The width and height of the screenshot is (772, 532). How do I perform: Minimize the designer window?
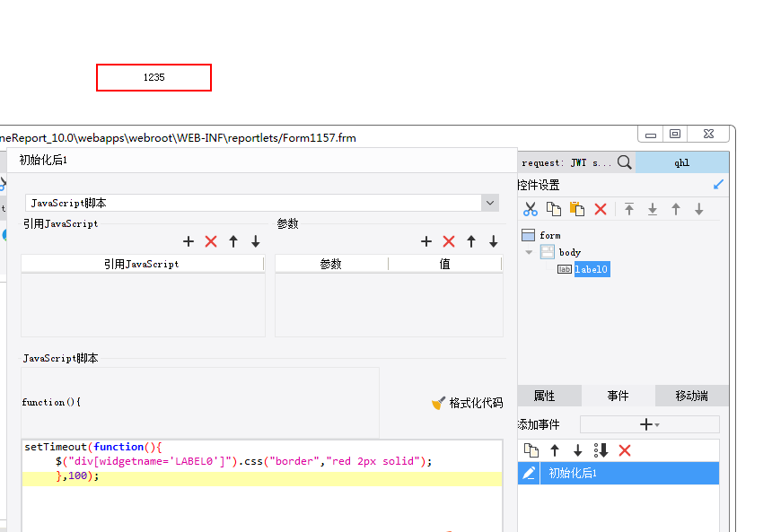point(651,135)
